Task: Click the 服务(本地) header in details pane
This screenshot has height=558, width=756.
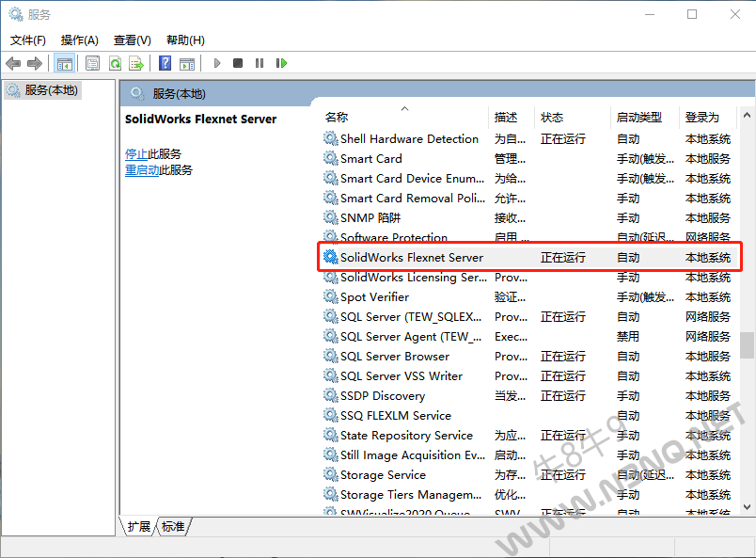Action: [x=179, y=94]
